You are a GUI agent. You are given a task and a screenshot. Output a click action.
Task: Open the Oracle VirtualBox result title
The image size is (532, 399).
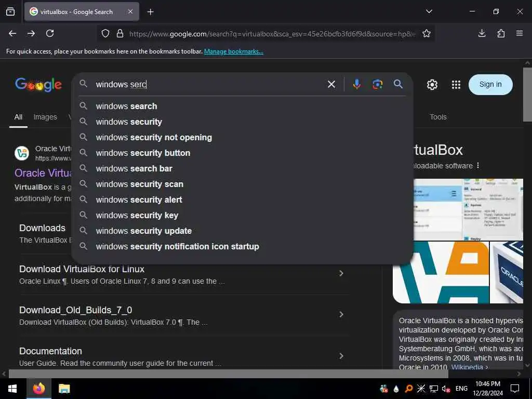(x=43, y=173)
